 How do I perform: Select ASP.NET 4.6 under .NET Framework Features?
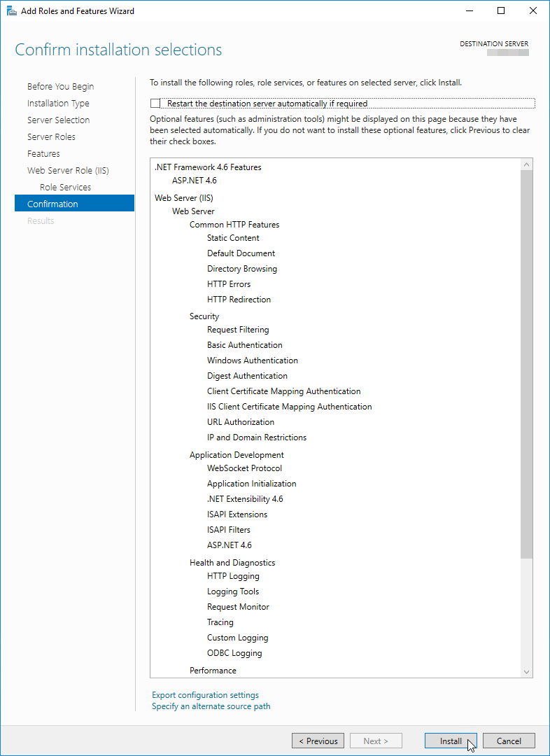point(195,181)
